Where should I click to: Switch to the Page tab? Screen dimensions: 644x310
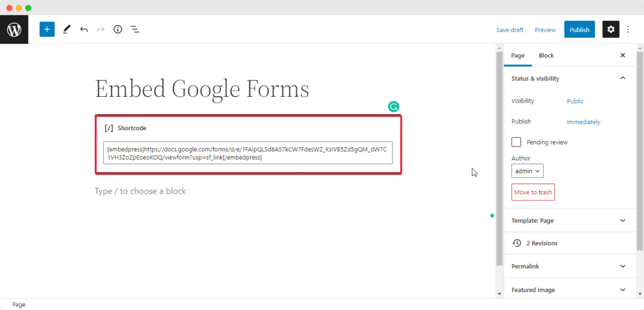[x=518, y=55]
